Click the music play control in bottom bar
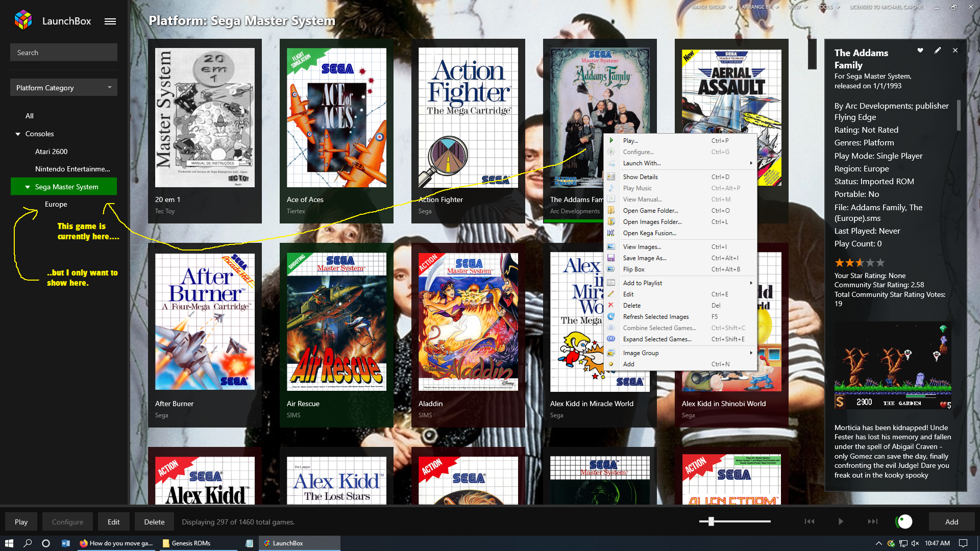 click(x=841, y=521)
